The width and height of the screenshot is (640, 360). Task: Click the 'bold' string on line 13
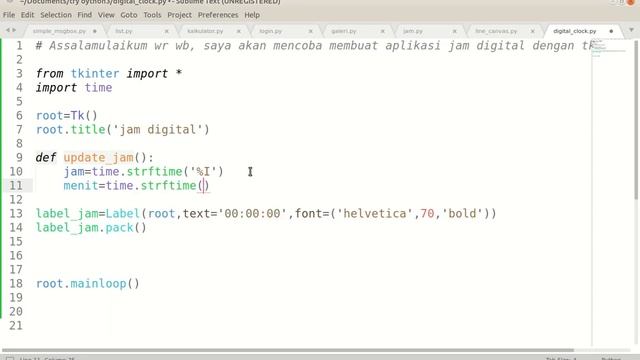click(462, 213)
